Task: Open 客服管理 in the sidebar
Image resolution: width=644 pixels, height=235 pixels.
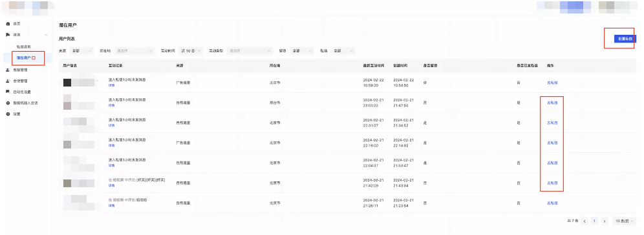Action: click(x=19, y=70)
